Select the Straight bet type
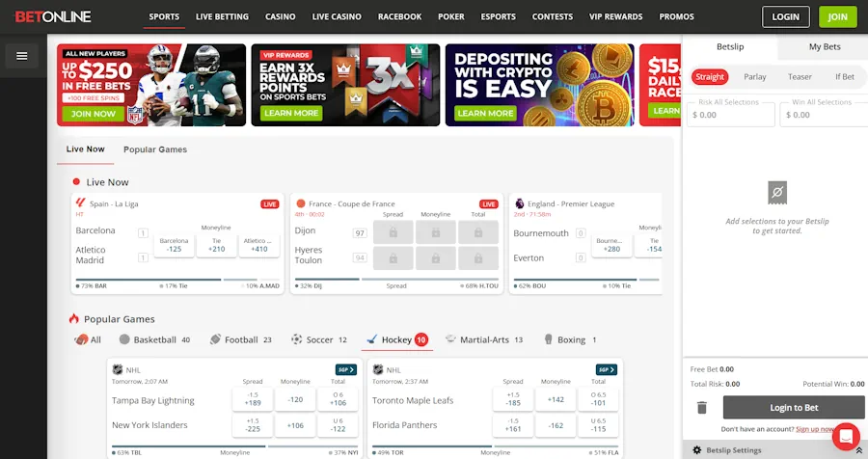The width and height of the screenshot is (868, 459). [x=710, y=77]
